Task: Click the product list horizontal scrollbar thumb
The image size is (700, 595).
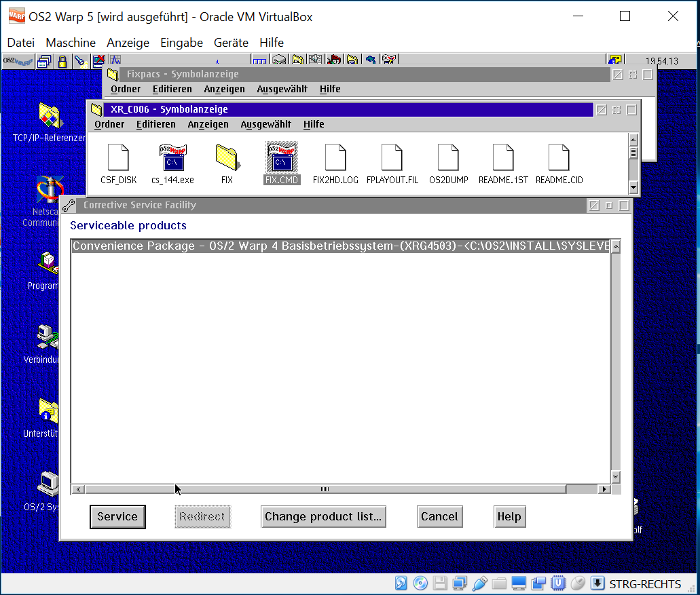Action: tap(325, 489)
